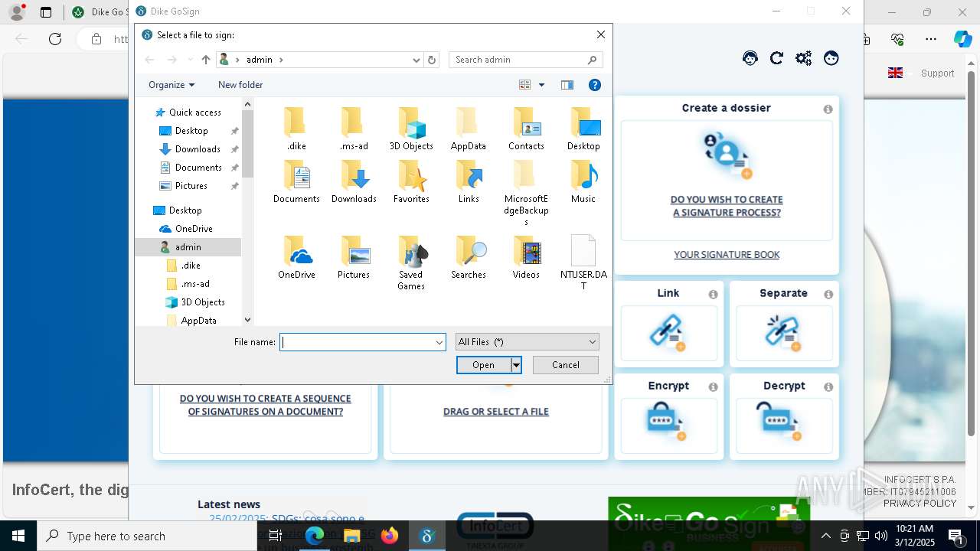Select the Searches folder
The width and height of the screenshot is (980, 551).
469,257
